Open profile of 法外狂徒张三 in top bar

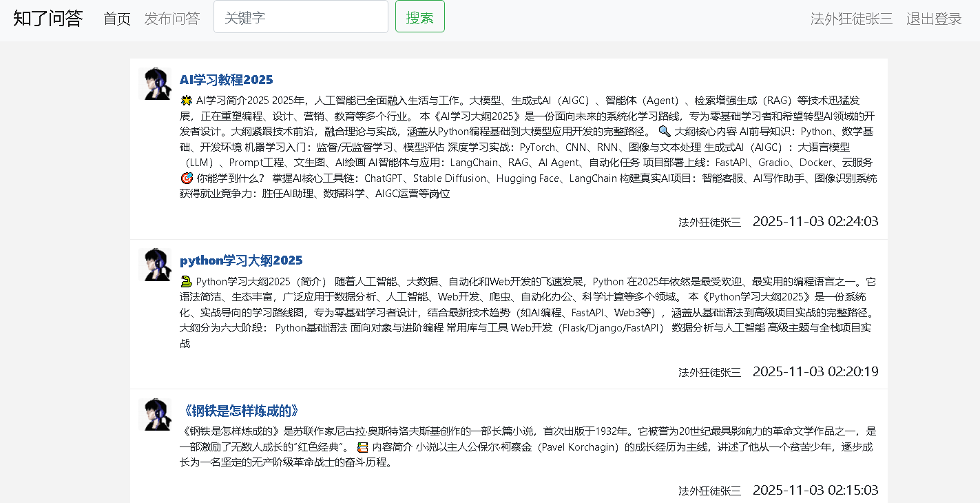click(851, 19)
